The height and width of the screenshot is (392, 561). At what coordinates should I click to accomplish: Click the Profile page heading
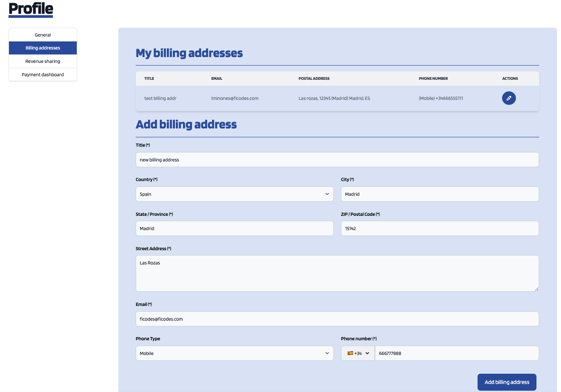(31, 8)
